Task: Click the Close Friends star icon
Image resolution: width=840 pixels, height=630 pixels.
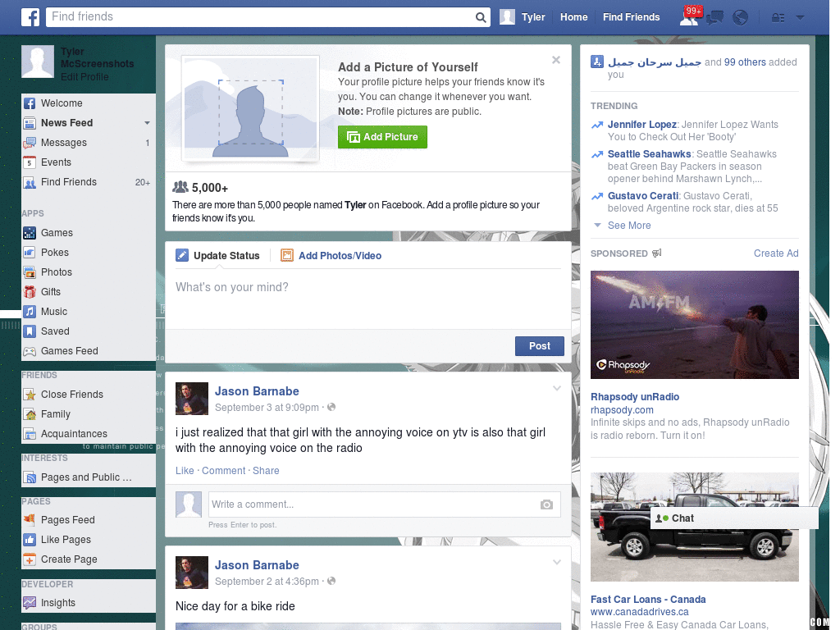Action: [30, 395]
